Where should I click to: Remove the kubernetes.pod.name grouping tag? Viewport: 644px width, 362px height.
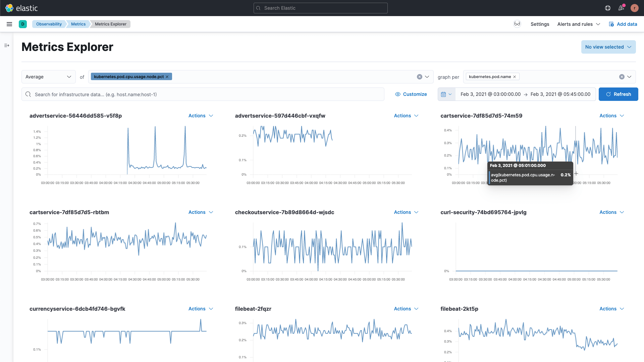(x=515, y=77)
